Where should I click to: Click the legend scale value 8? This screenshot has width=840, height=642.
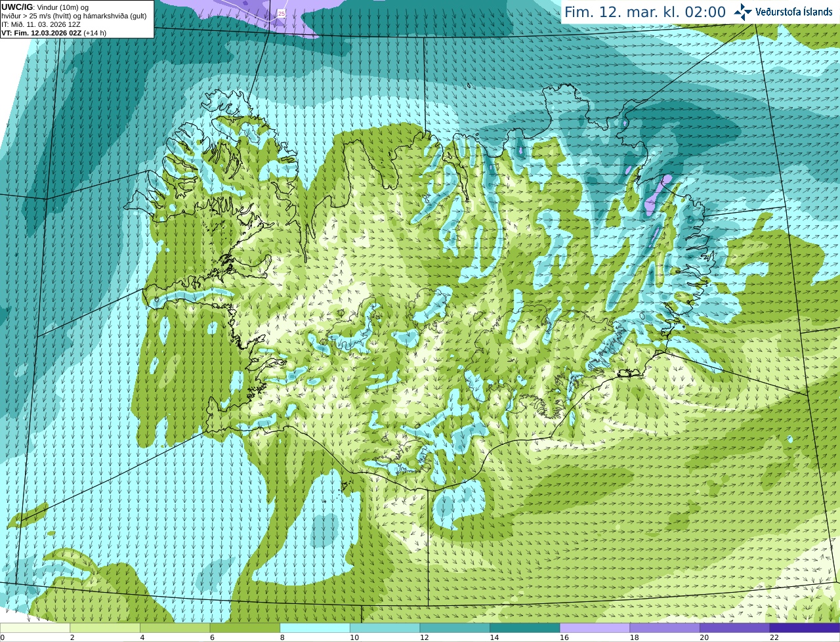point(282,637)
